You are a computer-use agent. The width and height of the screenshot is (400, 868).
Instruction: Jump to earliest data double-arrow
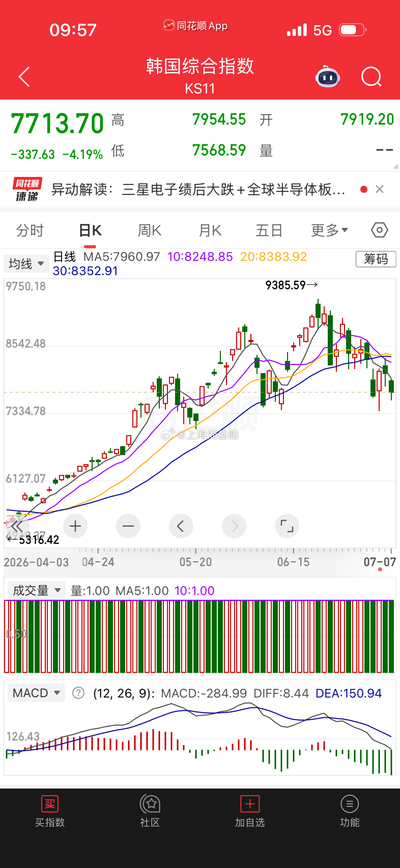(17, 526)
